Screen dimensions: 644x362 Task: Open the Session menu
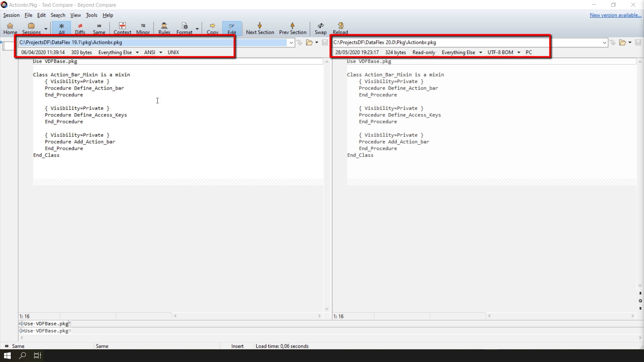coord(11,15)
